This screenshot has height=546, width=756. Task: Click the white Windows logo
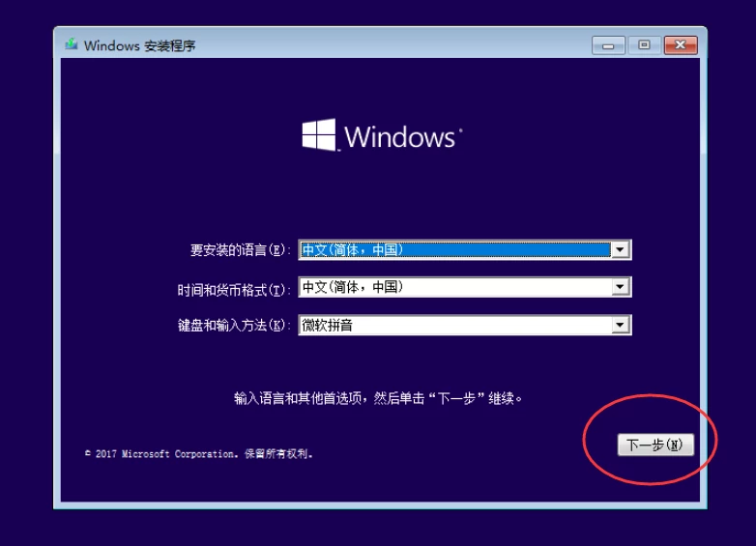coord(319,135)
